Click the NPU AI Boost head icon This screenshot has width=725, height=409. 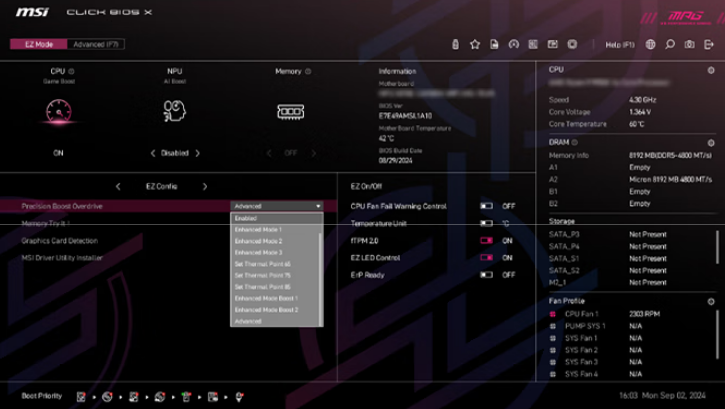pyautogui.click(x=175, y=111)
